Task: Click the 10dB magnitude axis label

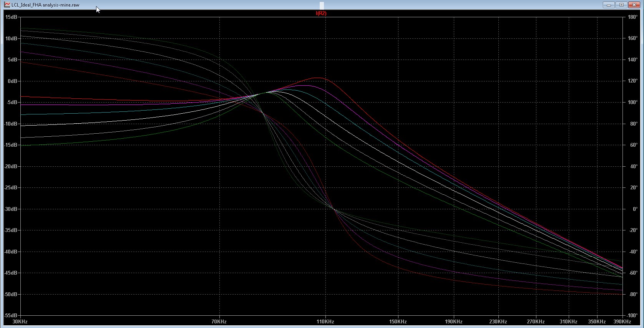Action: coord(12,38)
